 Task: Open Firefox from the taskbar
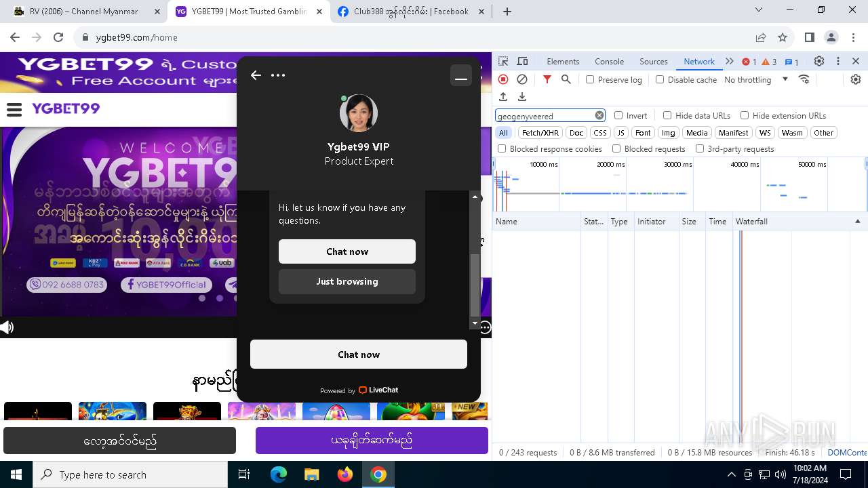[x=345, y=474]
